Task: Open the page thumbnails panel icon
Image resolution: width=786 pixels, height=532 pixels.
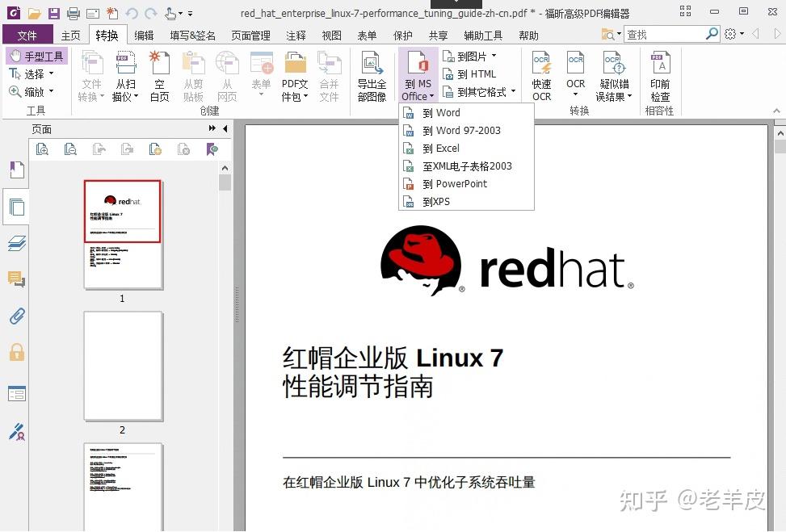Action: [x=16, y=207]
